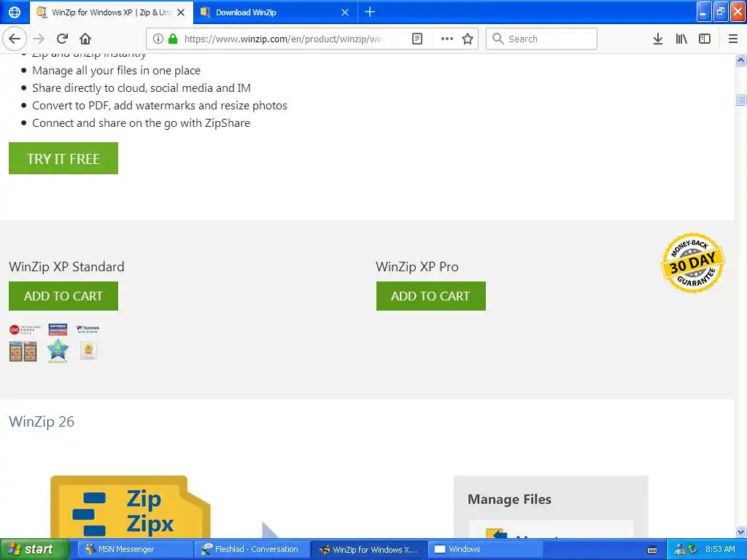747x560 pixels.
Task: Open Fleshlad - Conversation taskbar window
Action: [x=251, y=549]
